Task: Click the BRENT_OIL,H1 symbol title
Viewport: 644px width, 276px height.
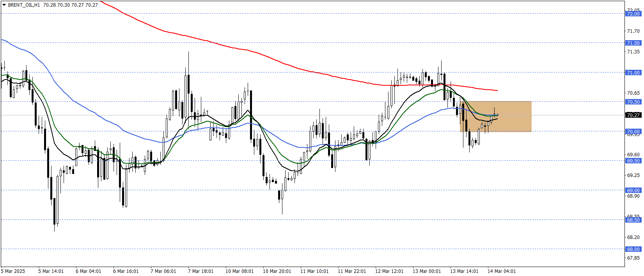Action: click(x=24, y=5)
